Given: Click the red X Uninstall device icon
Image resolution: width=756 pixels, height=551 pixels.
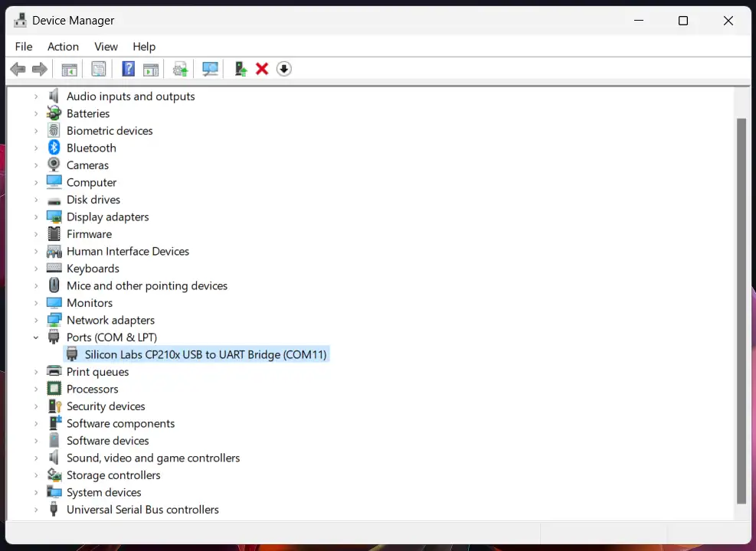Looking at the screenshot, I should click(262, 69).
